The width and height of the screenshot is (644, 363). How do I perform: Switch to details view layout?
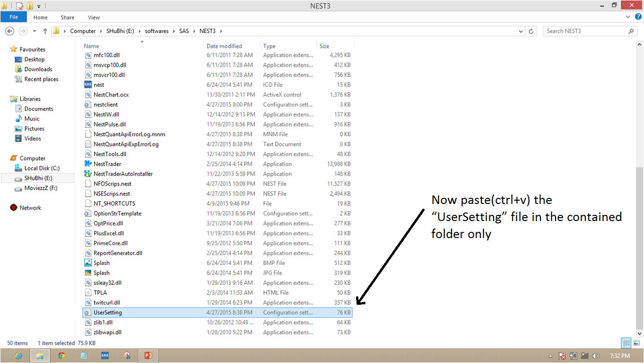click(627, 343)
